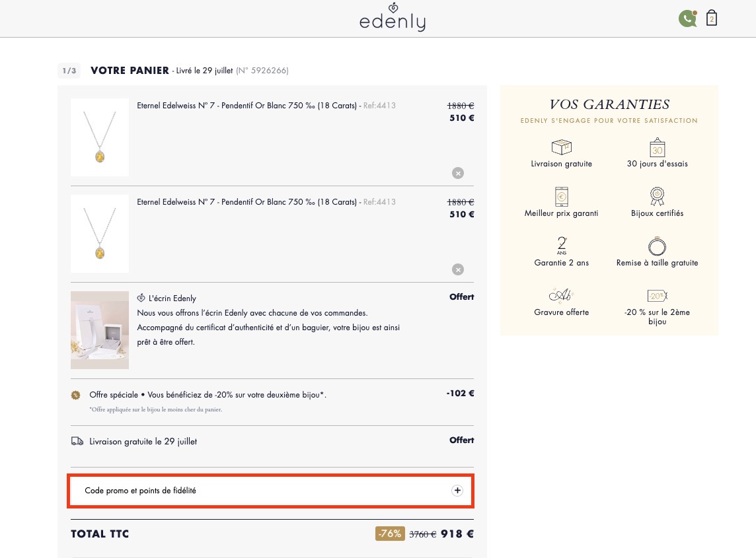Click the 1/3 step indicator
This screenshot has height=558, width=756.
coord(69,71)
